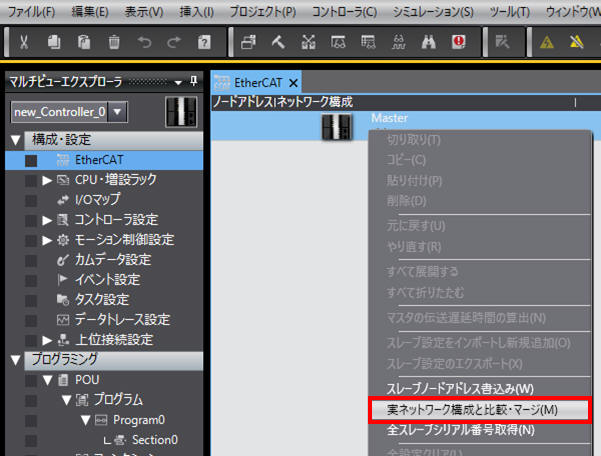Open the new_Controller_0 dropdown
Image resolution: width=601 pixels, height=456 pixels.
(117, 112)
